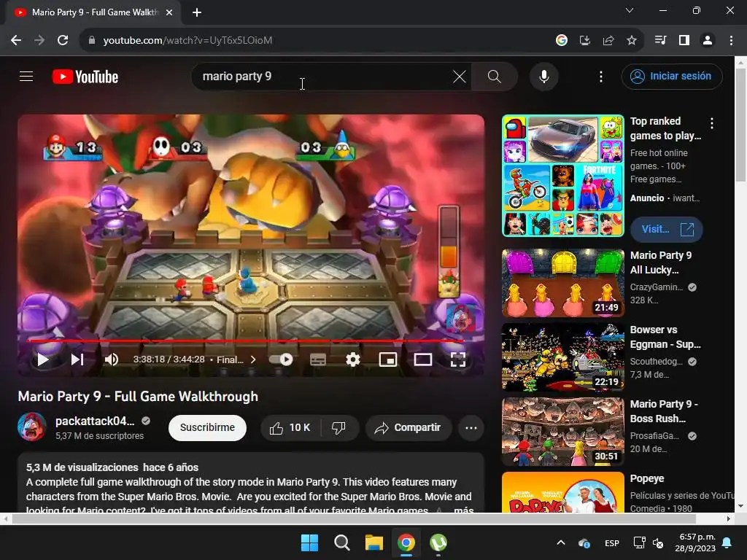Open the Google icon in address bar
The height and width of the screenshot is (560, 747).
(561, 40)
